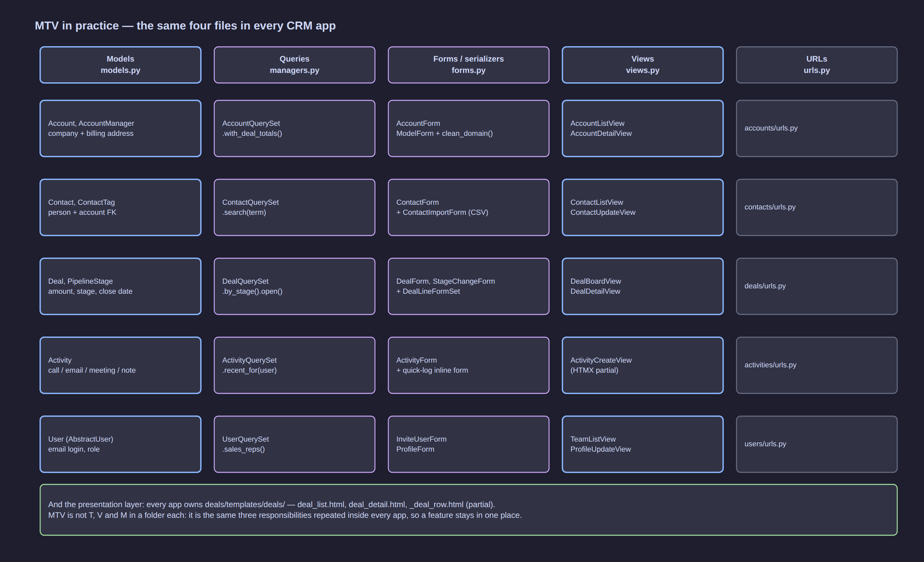Click the DealQuerySet by_stage box
924x562 pixels.
point(294,286)
